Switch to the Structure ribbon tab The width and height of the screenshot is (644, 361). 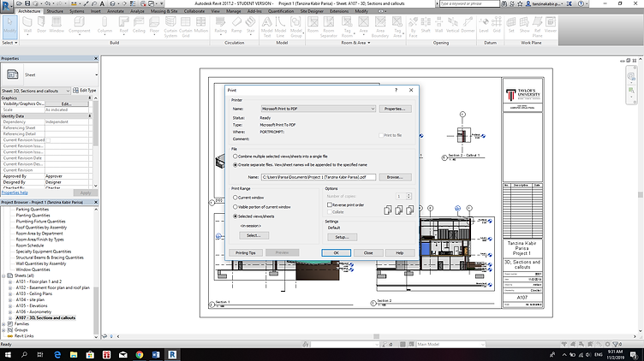click(x=55, y=11)
